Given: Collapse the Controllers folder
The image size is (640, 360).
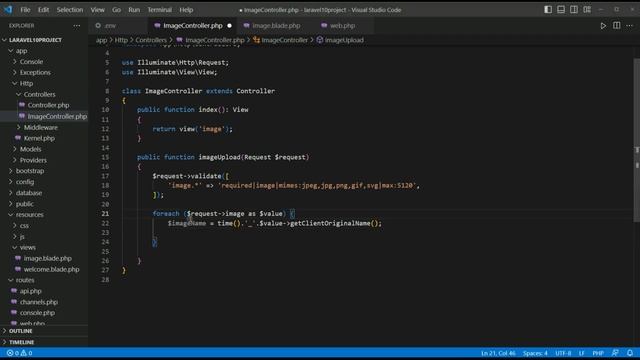Looking at the screenshot, I should pos(39,94).
